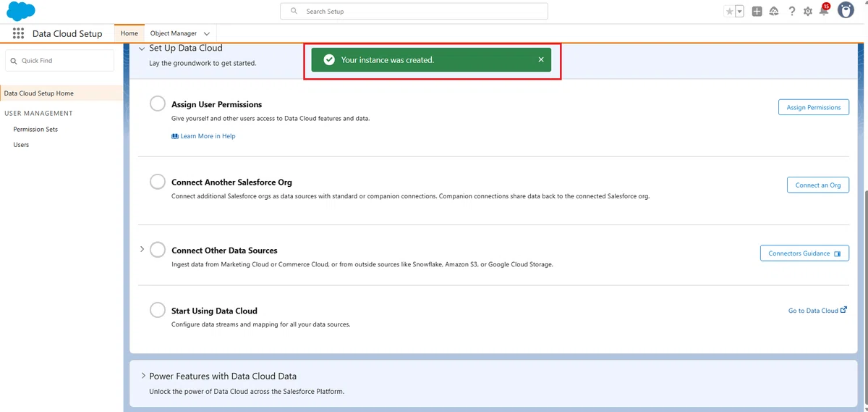Mark Assign User Permissions step circle
The height and width of the screenshot is (412, 868).
coord(158,104)
